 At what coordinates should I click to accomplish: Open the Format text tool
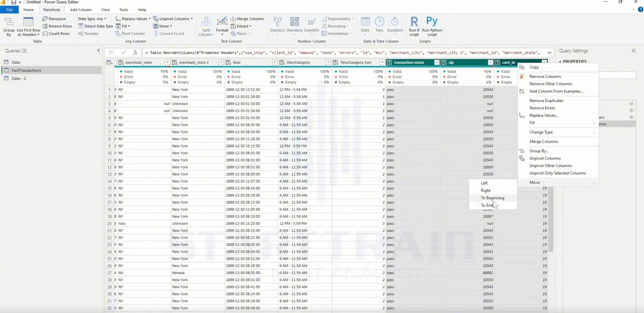222,27
